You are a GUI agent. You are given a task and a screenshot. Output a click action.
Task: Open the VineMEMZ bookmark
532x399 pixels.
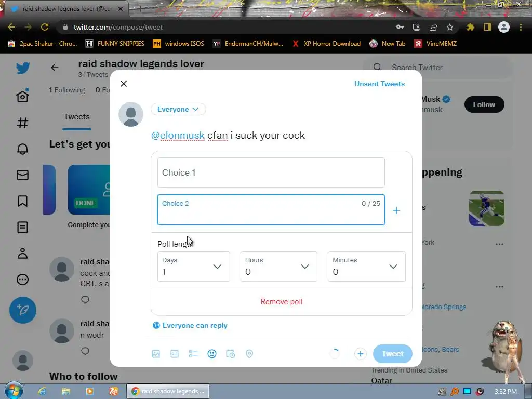pyautogui.click(x=436, y=44)
